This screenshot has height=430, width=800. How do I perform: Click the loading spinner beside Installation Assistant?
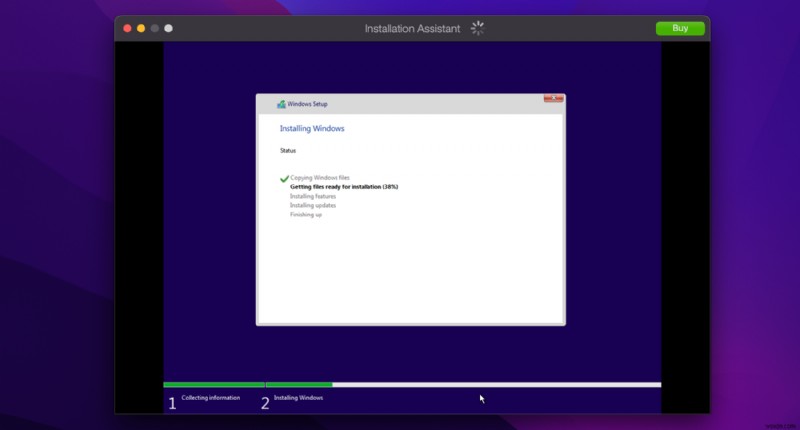tap(478, 29)
